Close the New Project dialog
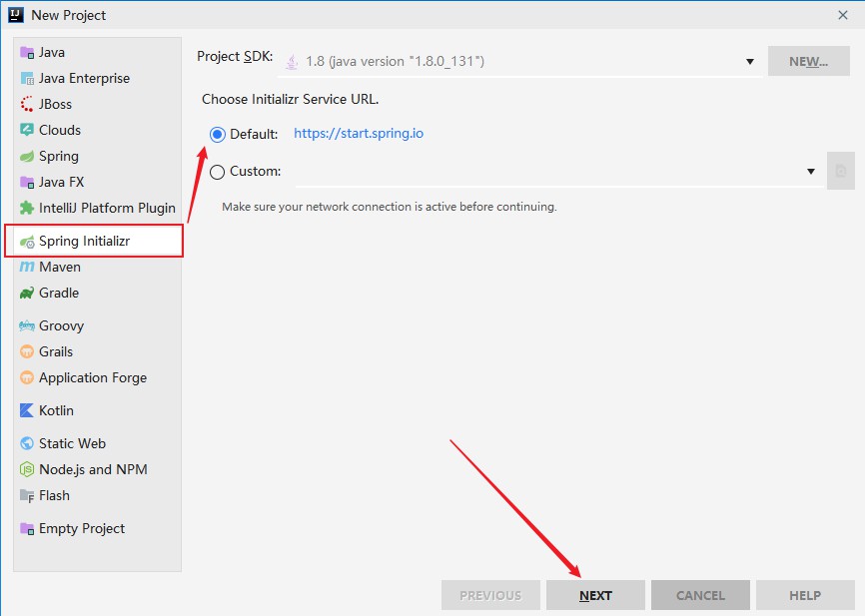Screen dimensions: 865x616 [x=843, y=15]
